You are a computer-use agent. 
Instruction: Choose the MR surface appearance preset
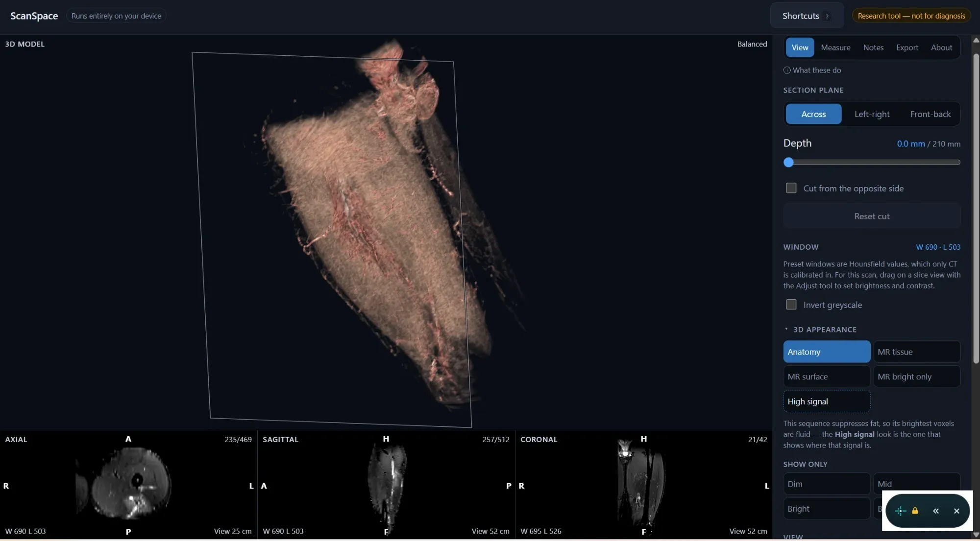pos(827,376)
